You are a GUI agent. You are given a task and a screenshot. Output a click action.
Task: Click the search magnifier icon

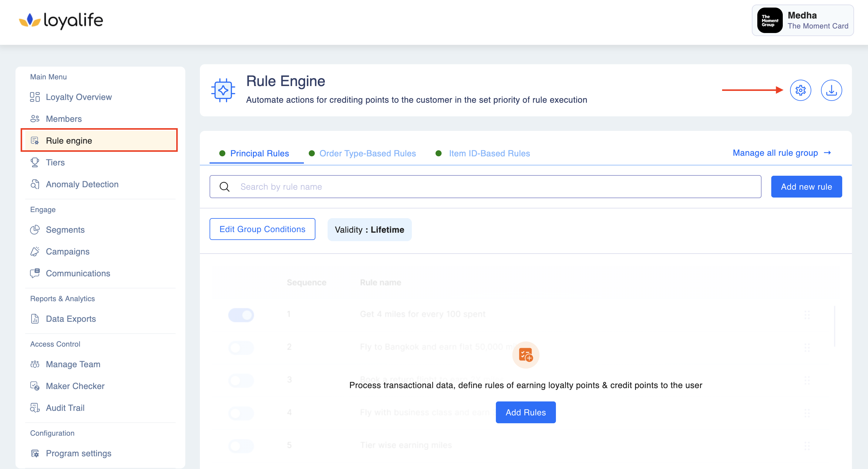coord(224,187)
